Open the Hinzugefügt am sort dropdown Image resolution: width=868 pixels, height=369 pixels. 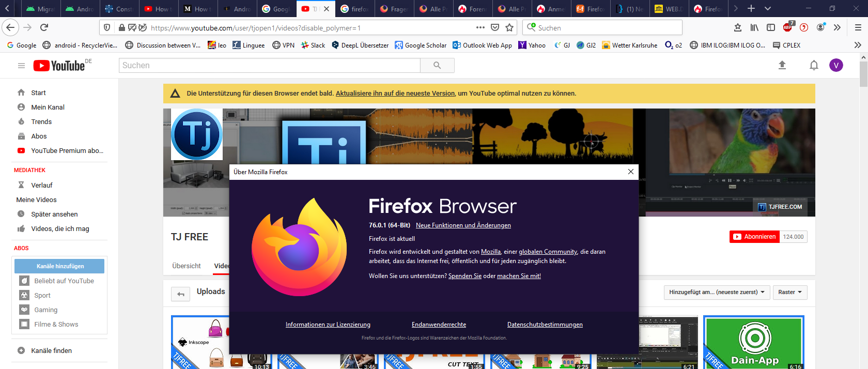[x=717, y=293]
